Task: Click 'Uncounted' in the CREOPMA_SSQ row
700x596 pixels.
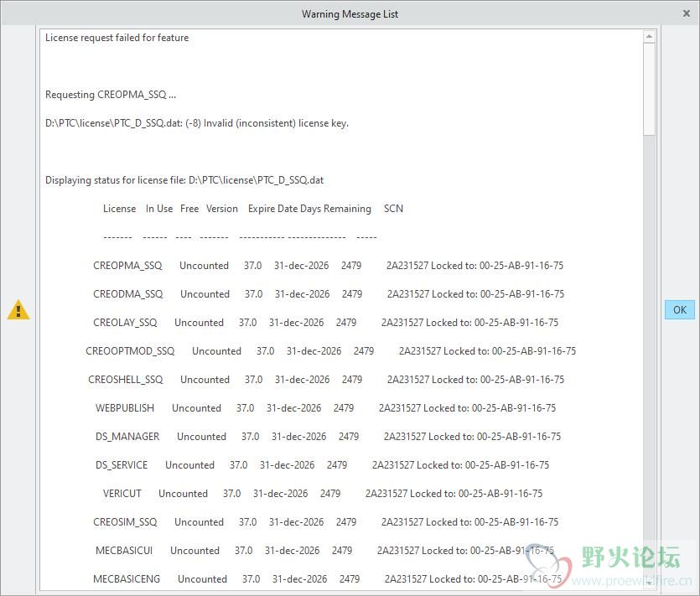Action: (204, 266)
